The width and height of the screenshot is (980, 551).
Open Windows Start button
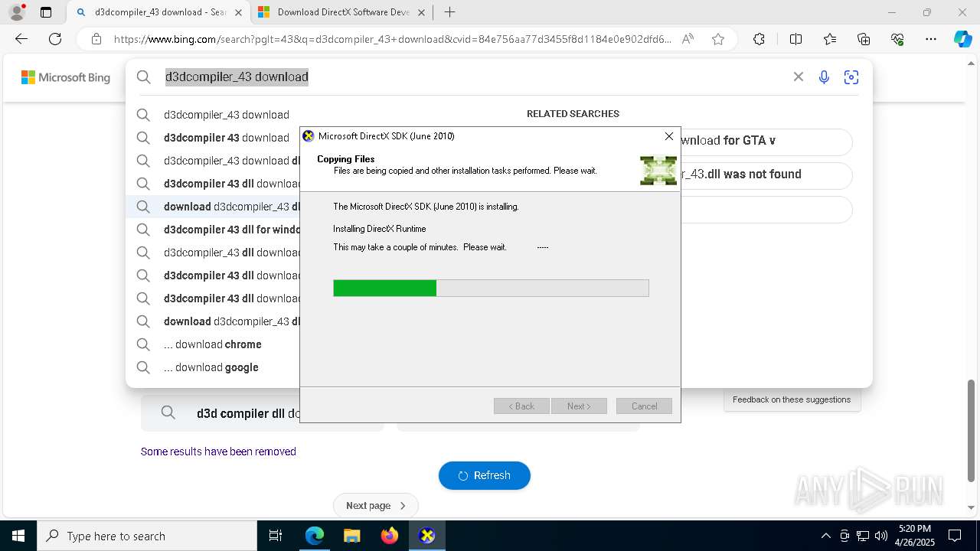click(18, 536)
